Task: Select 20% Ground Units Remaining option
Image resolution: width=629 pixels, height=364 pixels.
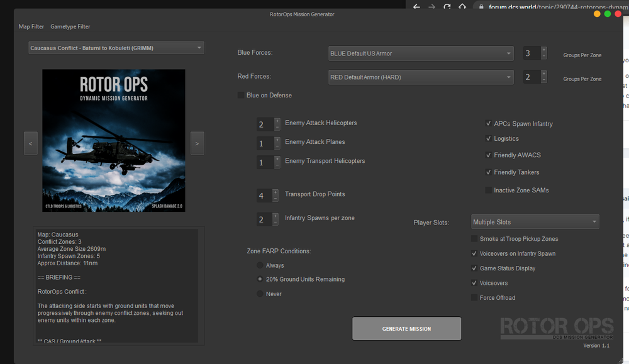Action: pos(260,279)
